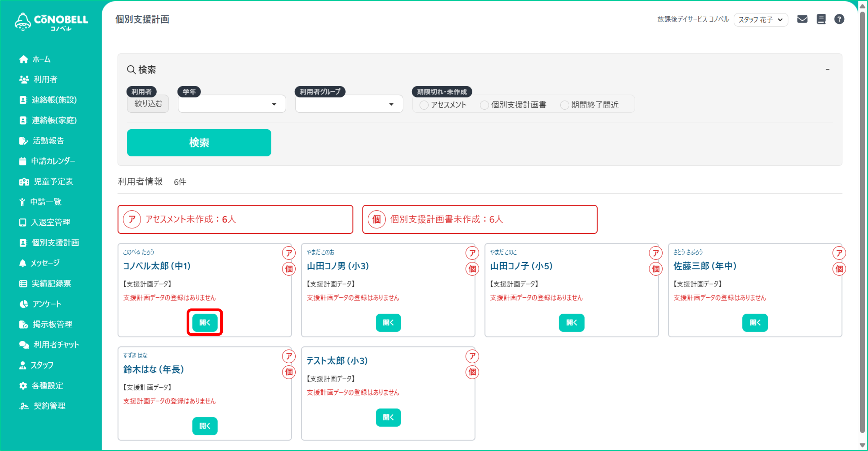Click the name 山田コノ子 (小5)
868x451 pixels.
(x=521, y=266)
